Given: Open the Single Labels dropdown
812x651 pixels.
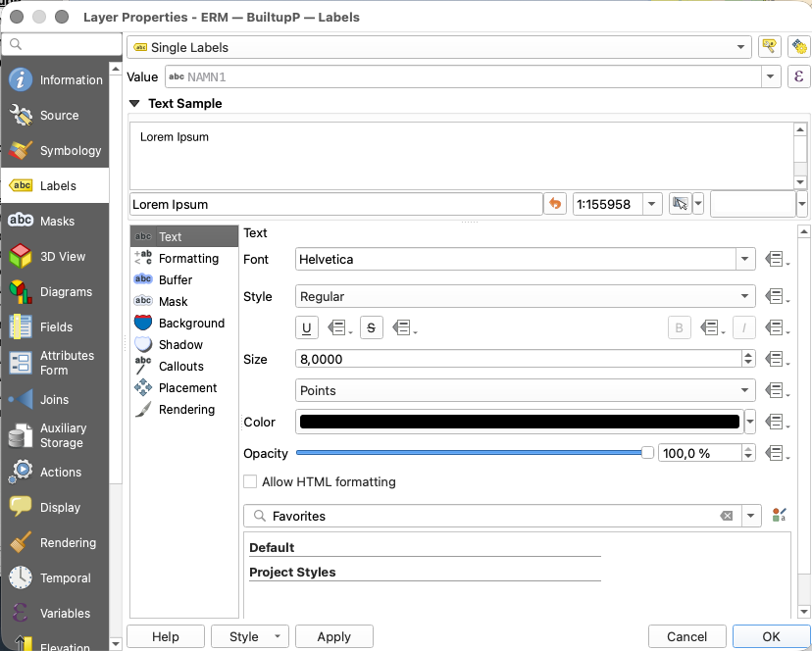Looking at the screenshot, I should pos(439,47).
